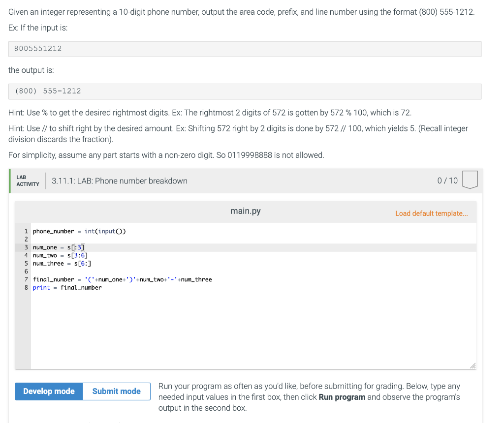This screenshot has width=504, height=423.
Task: Click line number 3 in the editor
Action: 26,247
